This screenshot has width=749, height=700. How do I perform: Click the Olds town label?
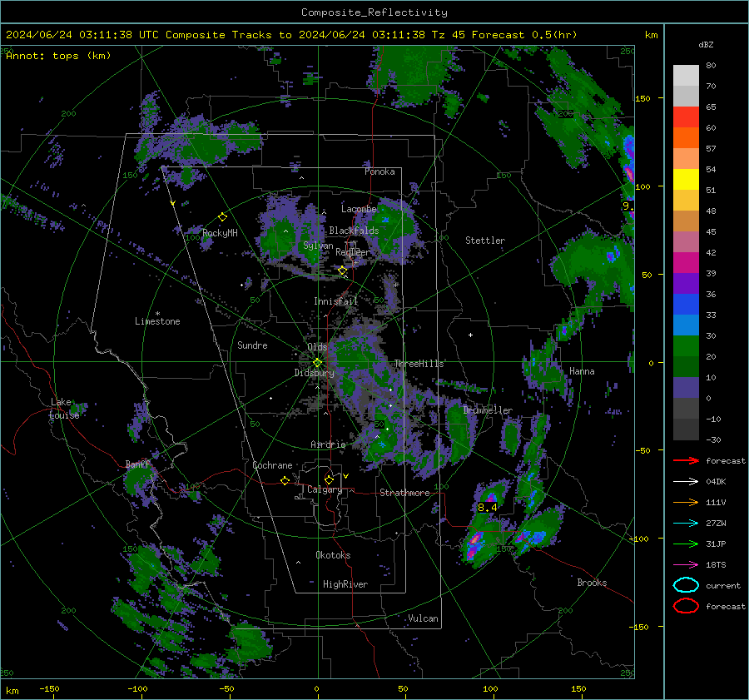[317, 347]
